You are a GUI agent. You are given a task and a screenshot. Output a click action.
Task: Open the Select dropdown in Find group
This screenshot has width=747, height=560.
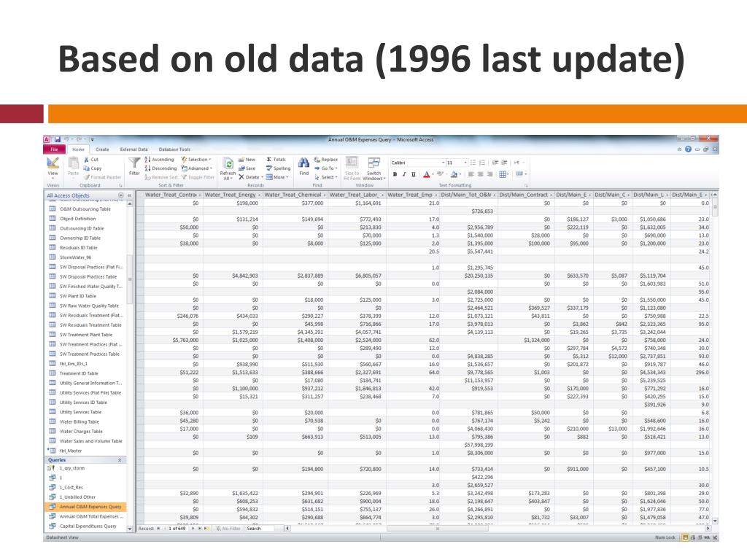pos(326,177)
